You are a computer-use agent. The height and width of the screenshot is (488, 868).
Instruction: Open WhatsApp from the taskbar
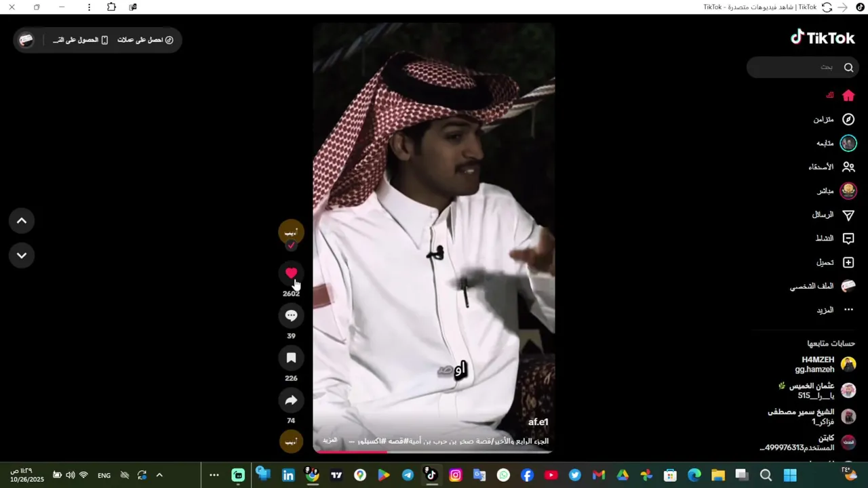(503, 475)
